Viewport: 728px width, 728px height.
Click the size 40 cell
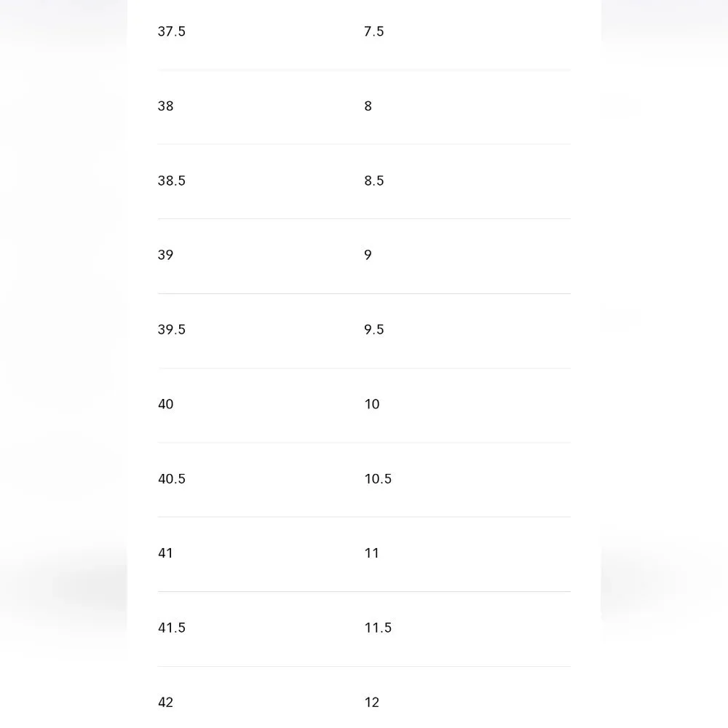pyautogui.click(x=166, y=404)
